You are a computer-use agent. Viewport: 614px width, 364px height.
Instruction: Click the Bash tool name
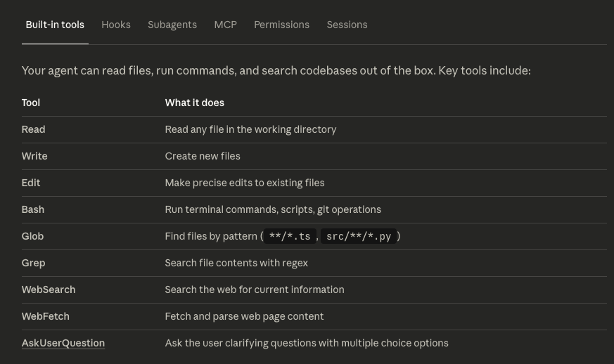tap(33, 209)
